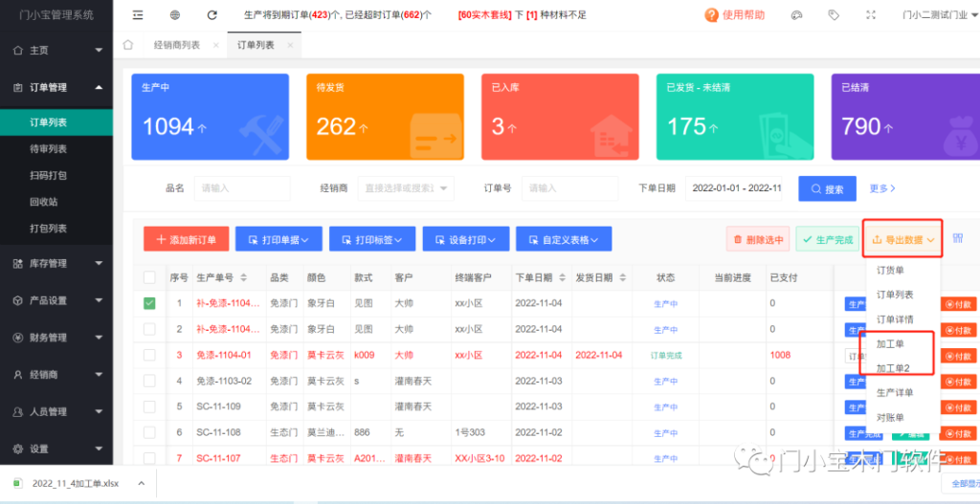Screen dimensions: 980x504
Task: Click the 订单号 input field
Action: pos(567,188)
